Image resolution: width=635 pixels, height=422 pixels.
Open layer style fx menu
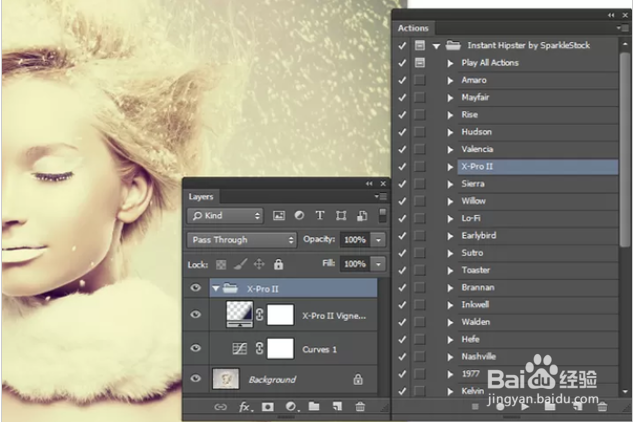click(x=245, y=407)
